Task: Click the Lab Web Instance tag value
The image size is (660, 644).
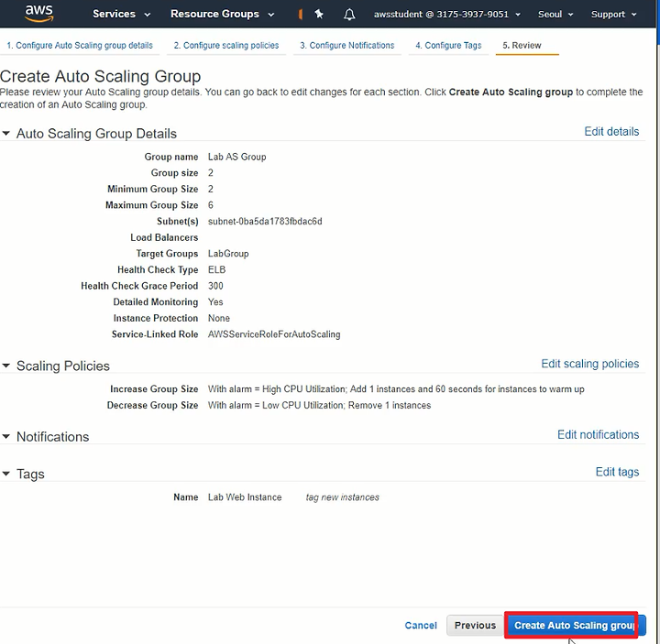Action: (245, 497)
